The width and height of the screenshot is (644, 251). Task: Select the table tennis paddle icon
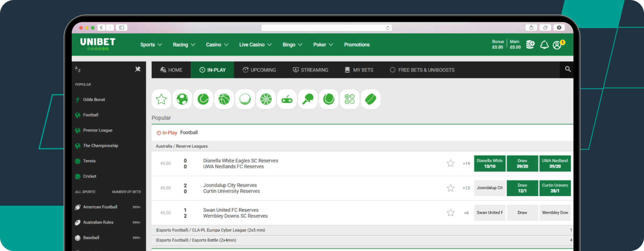pos(308,99)
